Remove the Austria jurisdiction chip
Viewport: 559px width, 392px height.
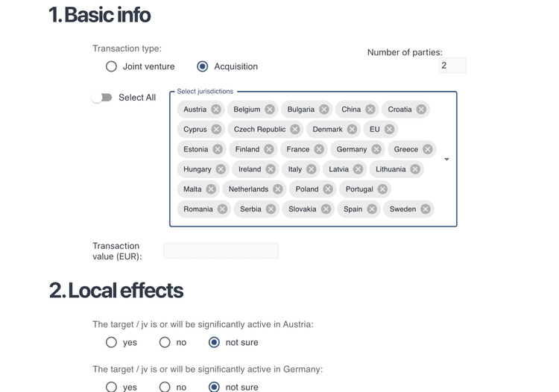tap(216, 110)
